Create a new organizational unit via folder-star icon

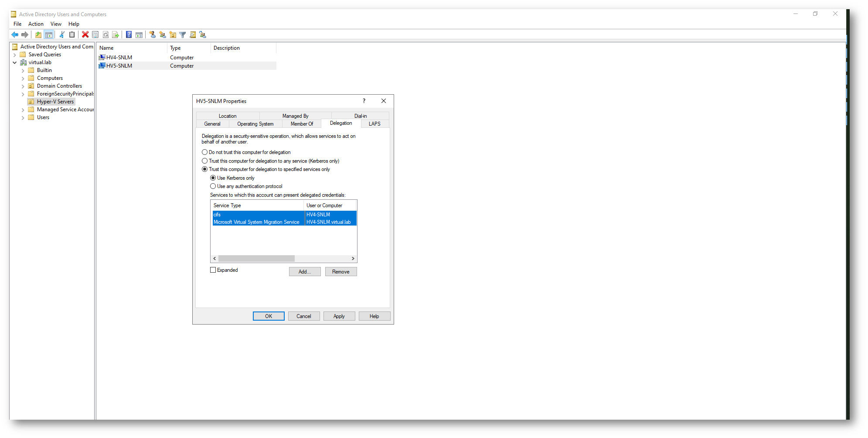point(173,35)
